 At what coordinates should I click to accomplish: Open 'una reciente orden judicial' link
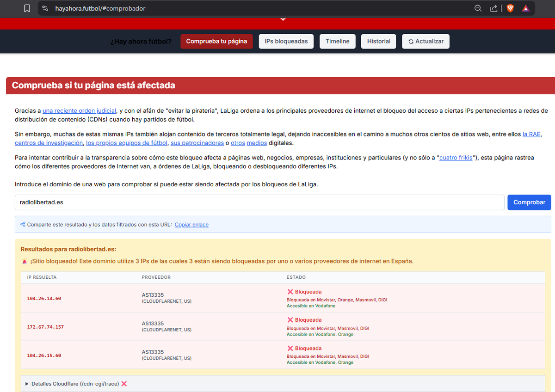[x=79, y=111]
